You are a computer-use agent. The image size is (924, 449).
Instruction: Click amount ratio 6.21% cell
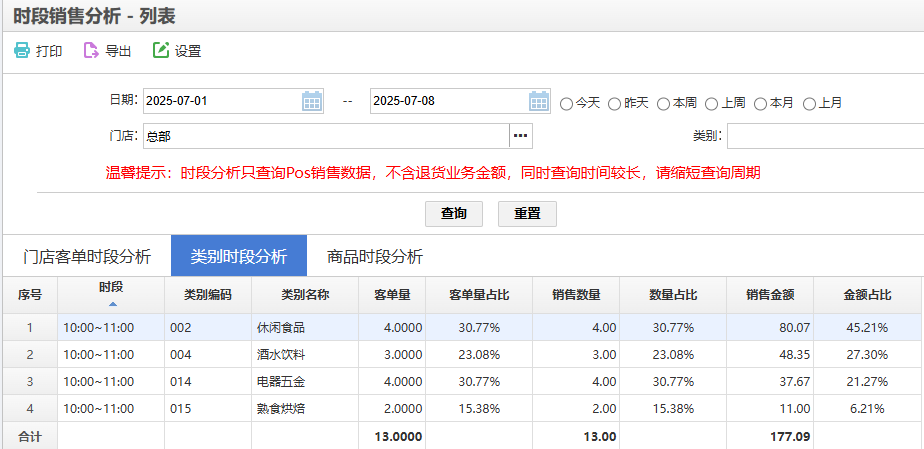point(867,408)
